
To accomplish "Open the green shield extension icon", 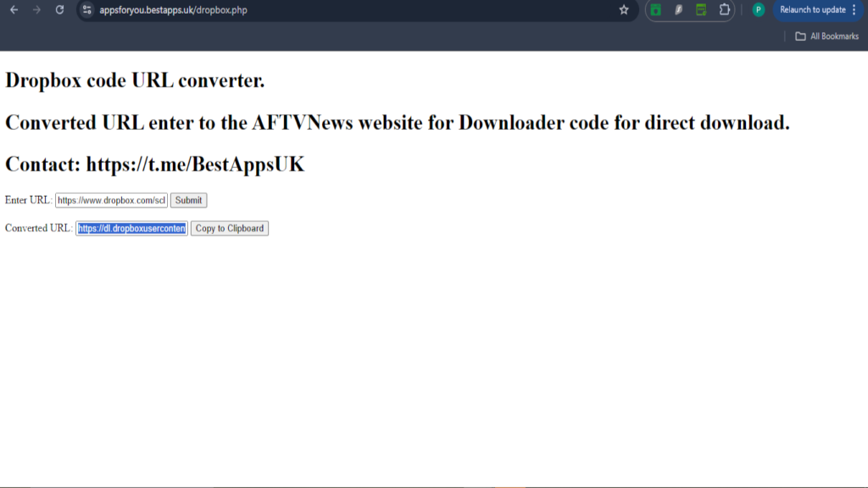I will coord(656,10).
